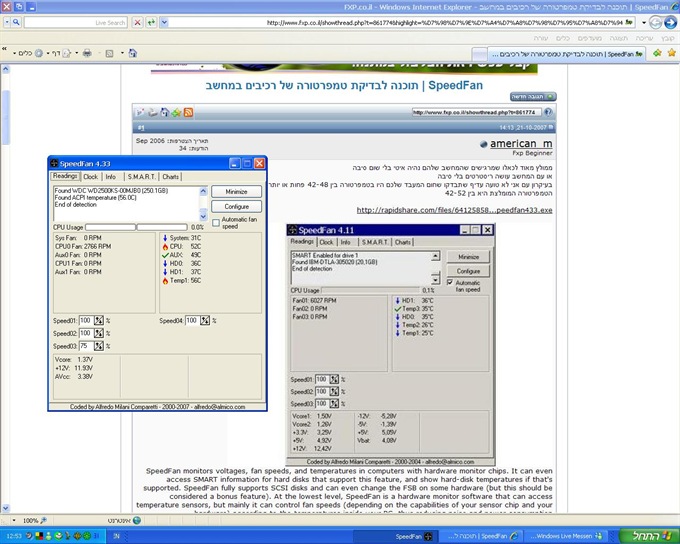
Task: Switch to the Clock tab in SpeedFan 4.33
Action: coord(90,177)
